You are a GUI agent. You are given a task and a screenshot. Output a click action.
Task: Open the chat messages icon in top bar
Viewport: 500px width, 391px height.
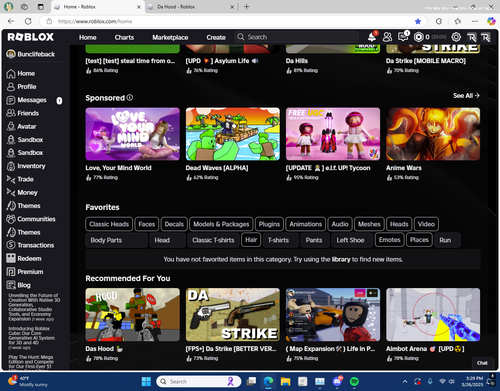coord(403,37)
